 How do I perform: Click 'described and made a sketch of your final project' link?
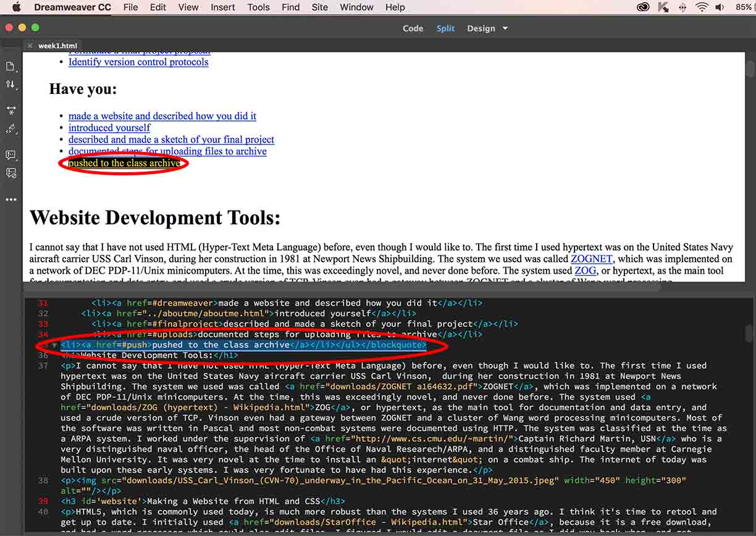pos(171,140)
